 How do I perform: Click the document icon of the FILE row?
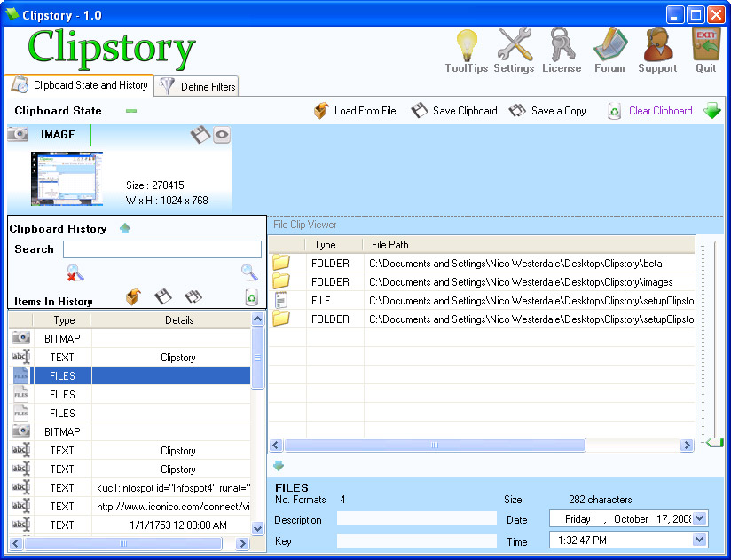(280, 300)
